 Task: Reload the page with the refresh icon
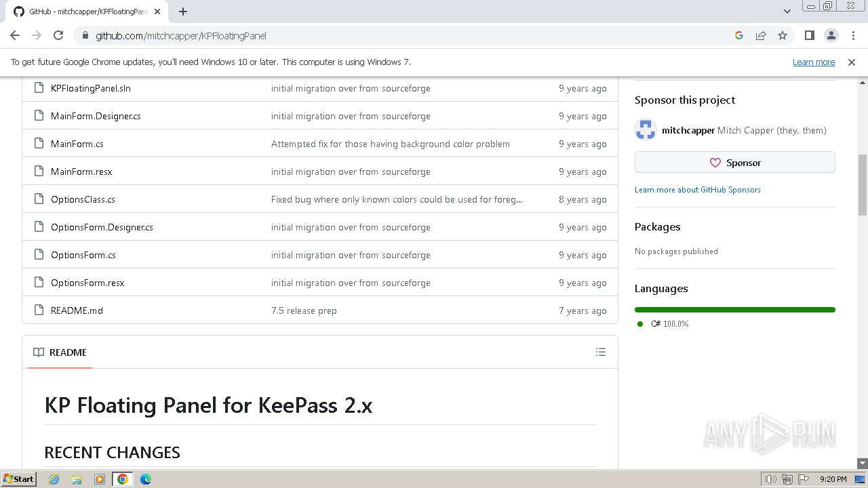coord(58,35)
